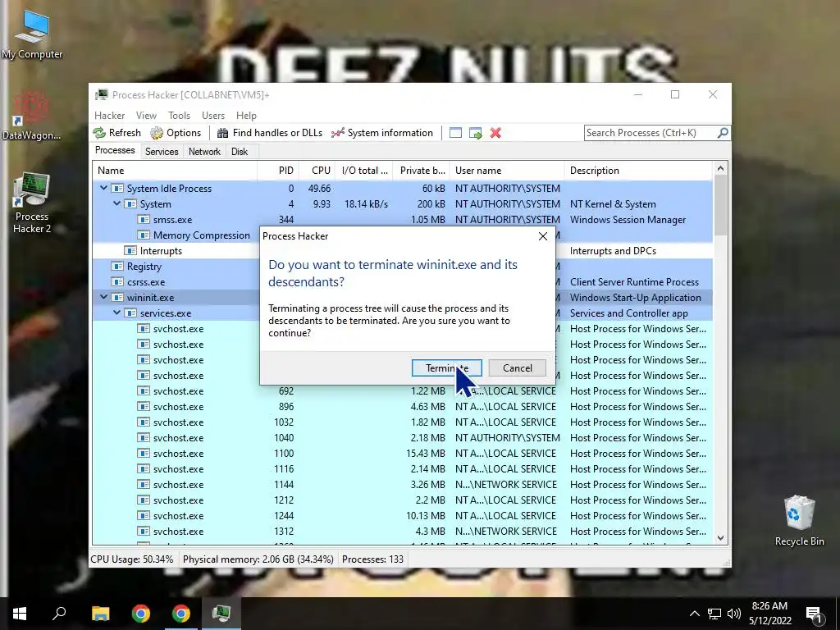The height and width of the screenshot is (630, 840).
Task: Open My Computer desktop icon
Action: 32,34
